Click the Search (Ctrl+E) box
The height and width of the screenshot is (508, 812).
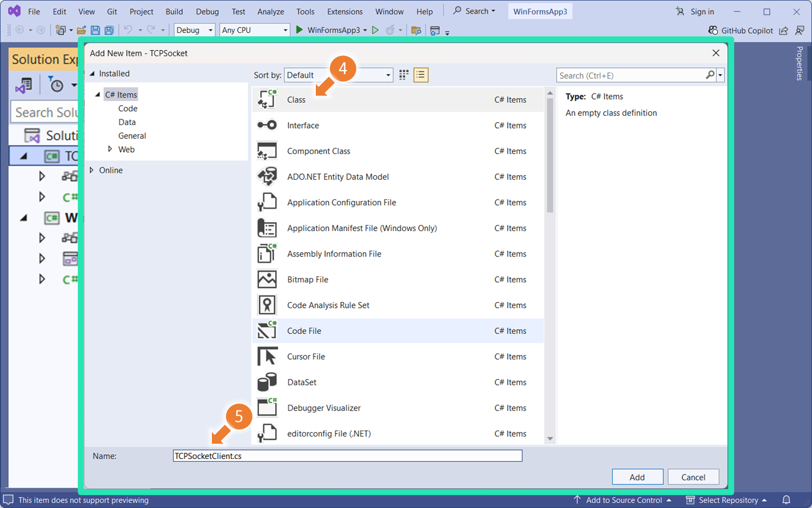(631, 75)
